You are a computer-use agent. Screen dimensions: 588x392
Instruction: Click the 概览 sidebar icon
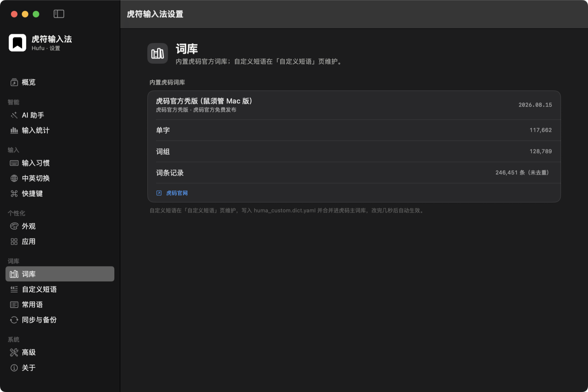tap(14, 82)
